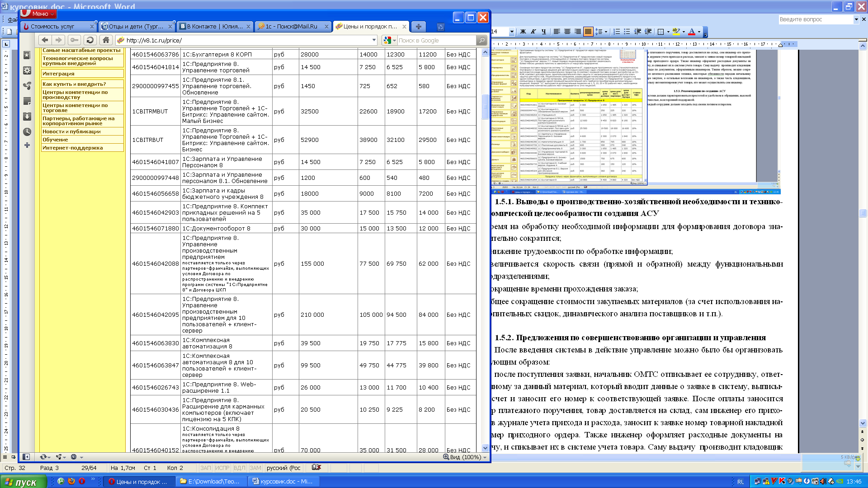Image resolution: width=868 pixels, height=488 pixels.
Task: Go to Opera home page
Action: [106, 40]
